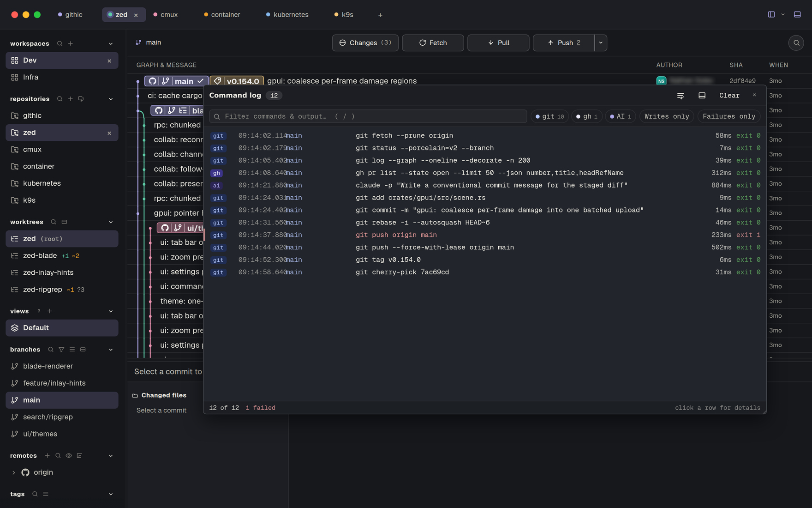Screen dimensions: 812x508
Task: Collapse the repositories section
Action: pos(111,99)
